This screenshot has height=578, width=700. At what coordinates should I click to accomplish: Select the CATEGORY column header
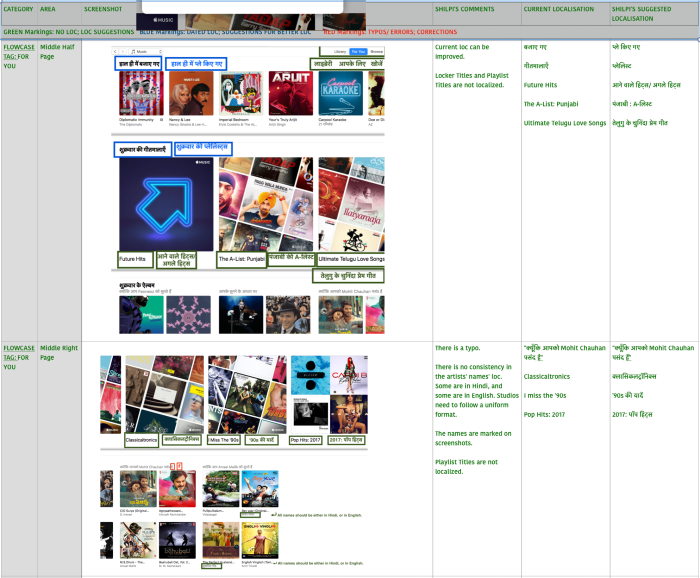coord(18,8)
